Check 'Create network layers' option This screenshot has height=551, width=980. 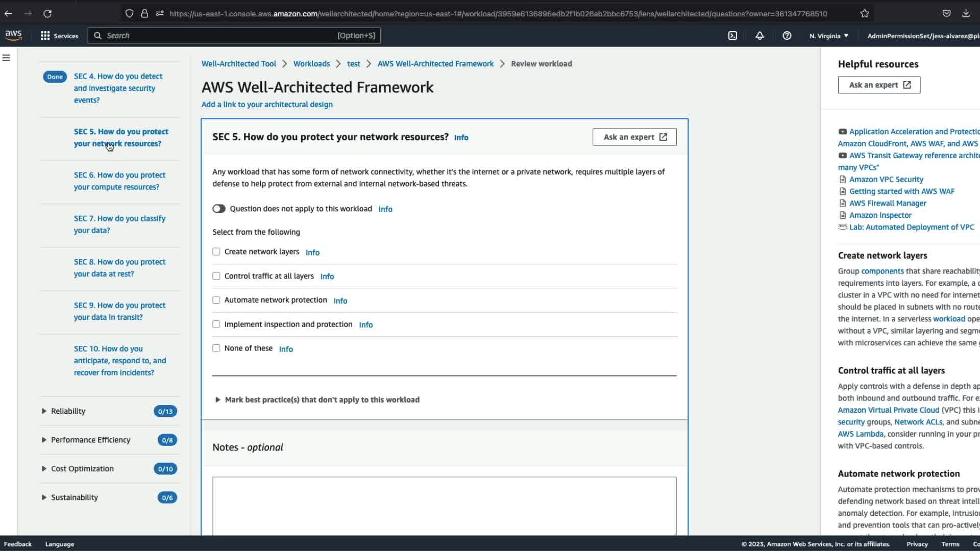click(216, 252)
